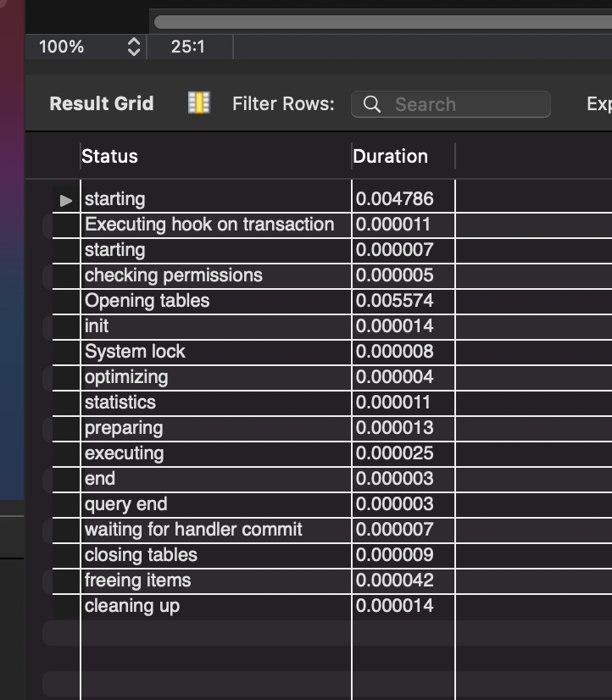Select 'waiting for handler commit' cell
612x700 pixels.
pos(216,530)
